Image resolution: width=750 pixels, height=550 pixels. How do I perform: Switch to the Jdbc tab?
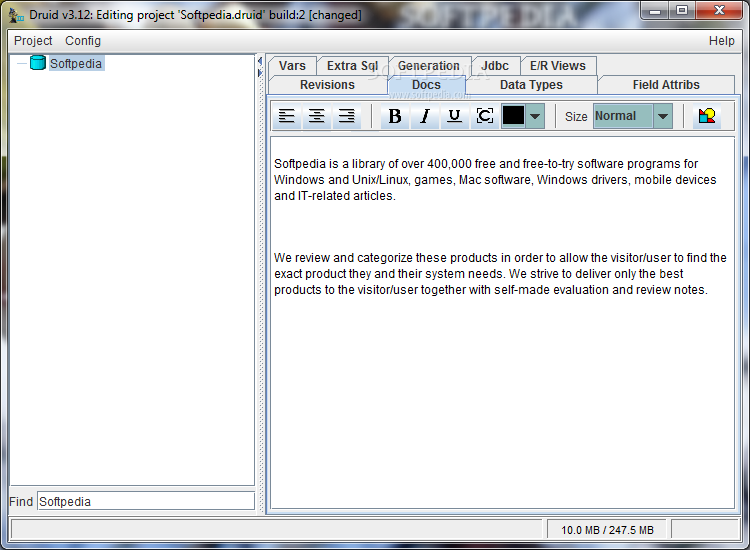click(x=495, y=66)
